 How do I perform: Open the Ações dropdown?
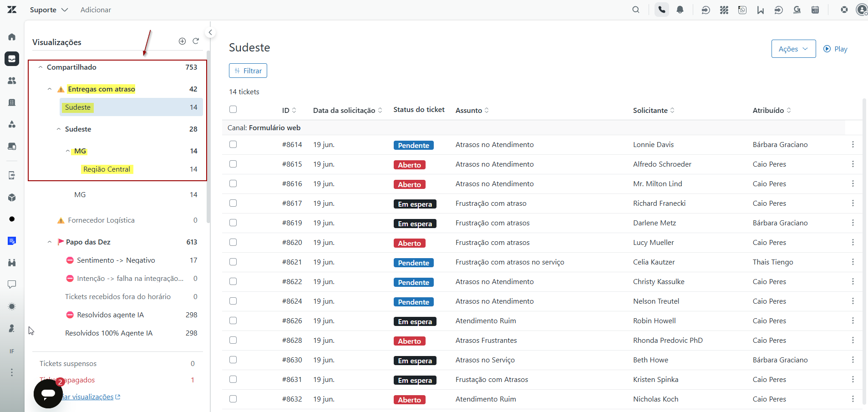(793, 49)
